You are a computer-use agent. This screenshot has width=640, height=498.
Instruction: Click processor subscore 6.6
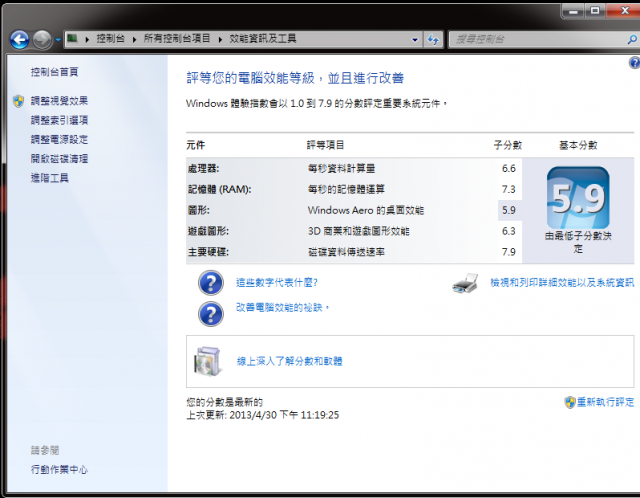click(x=509, y=169)
